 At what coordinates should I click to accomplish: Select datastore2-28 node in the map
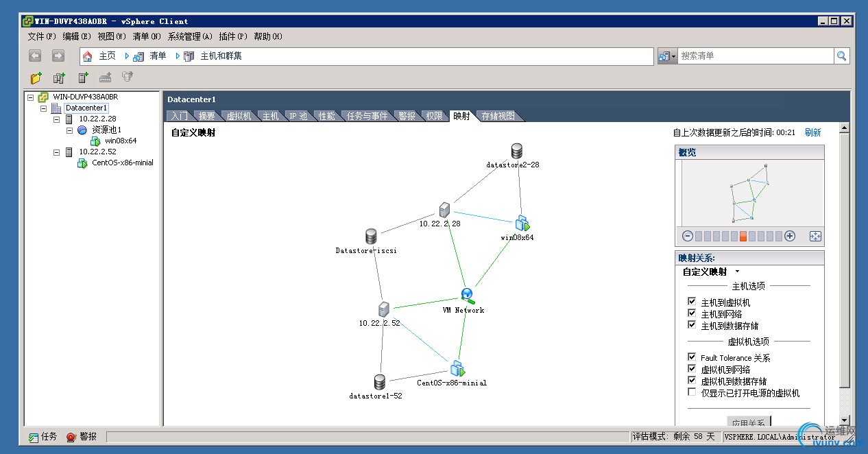tap(516, 152)
